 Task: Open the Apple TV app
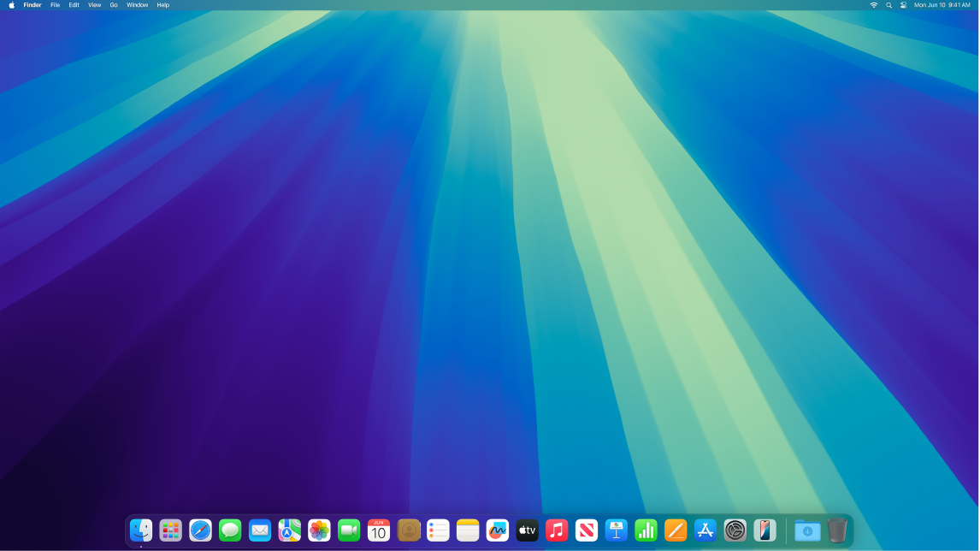coord(527,530)
